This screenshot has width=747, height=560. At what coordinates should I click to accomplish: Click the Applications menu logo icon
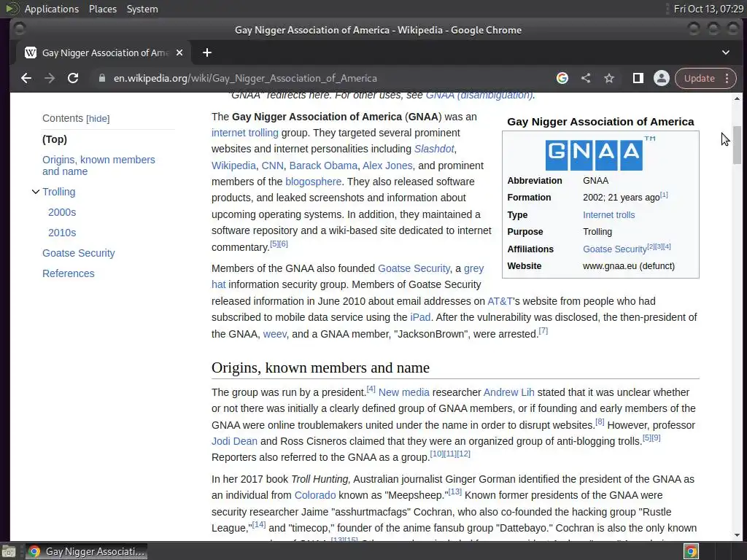click(12, 9)
